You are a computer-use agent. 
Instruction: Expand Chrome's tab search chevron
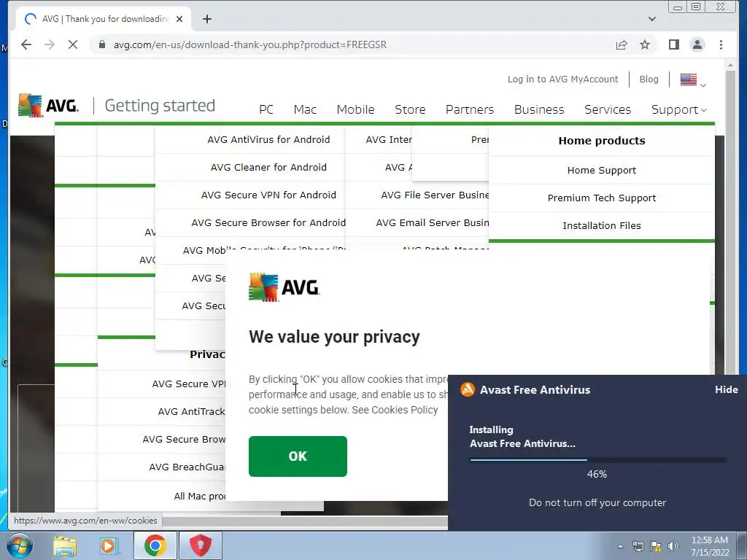click(x=652, y=19)
